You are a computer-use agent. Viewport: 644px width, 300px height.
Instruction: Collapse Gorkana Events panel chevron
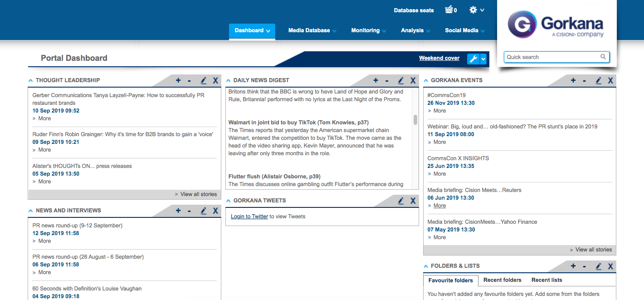tap(426, 80)
